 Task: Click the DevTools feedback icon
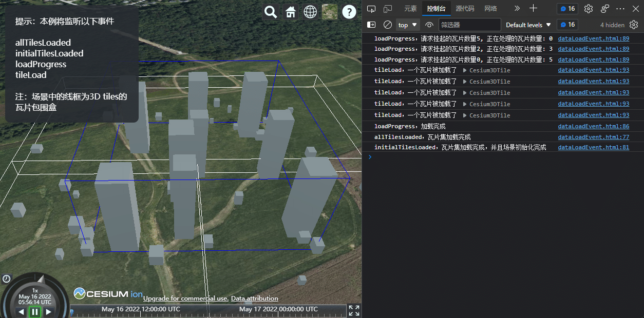pyautogui.click(x=605, y=9)
